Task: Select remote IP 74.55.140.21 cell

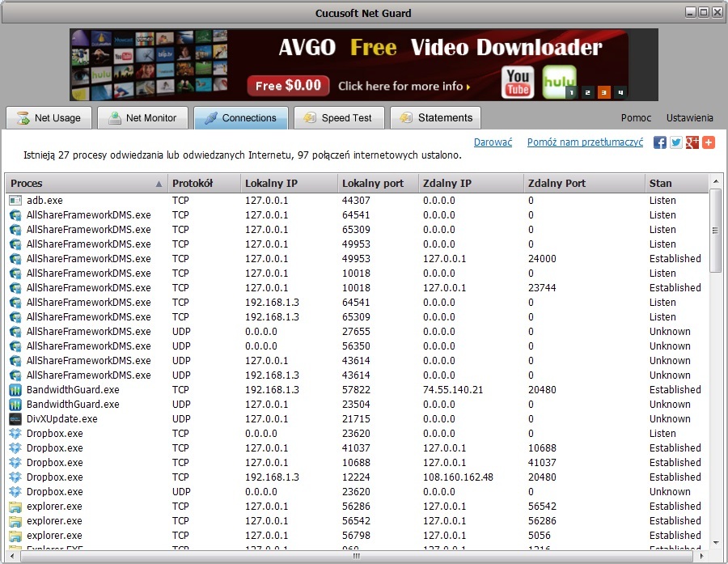Action: [x=453, y=390]
